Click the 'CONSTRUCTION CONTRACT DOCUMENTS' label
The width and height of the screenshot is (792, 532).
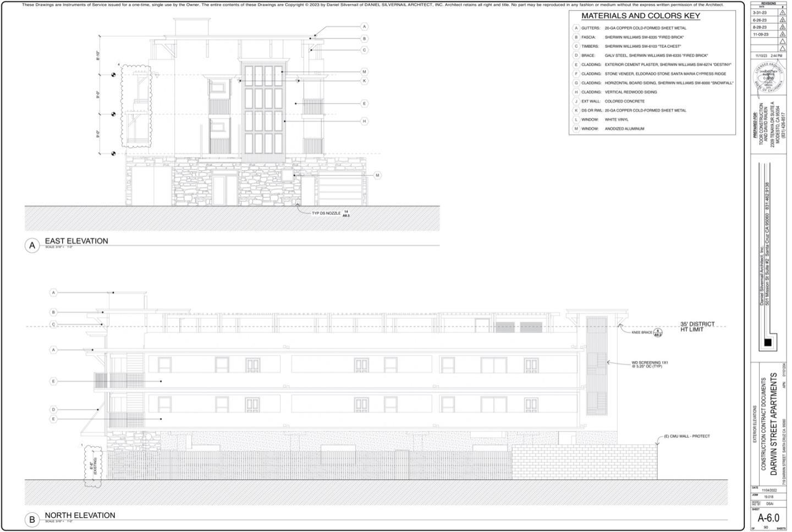coord(763,424)
